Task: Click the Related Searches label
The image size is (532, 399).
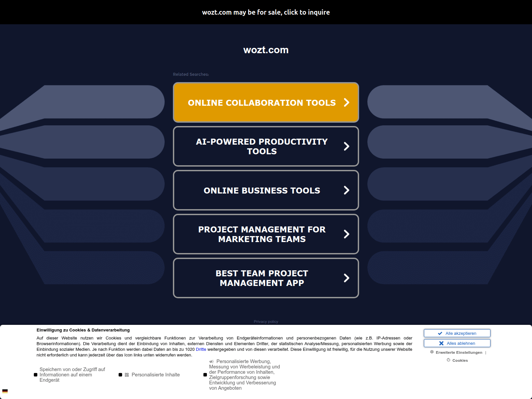Action: point(191,74)
